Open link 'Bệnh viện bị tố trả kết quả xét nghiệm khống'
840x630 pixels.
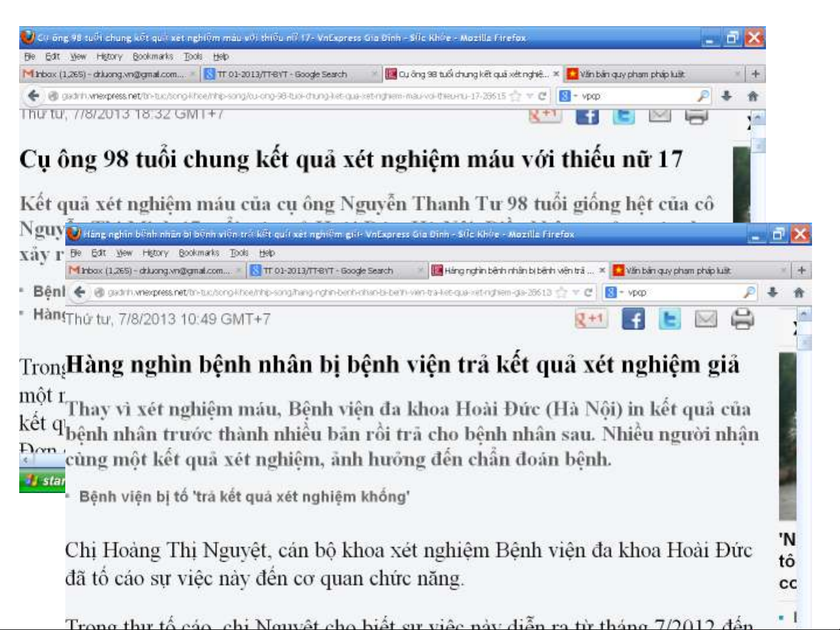[244, 497]
